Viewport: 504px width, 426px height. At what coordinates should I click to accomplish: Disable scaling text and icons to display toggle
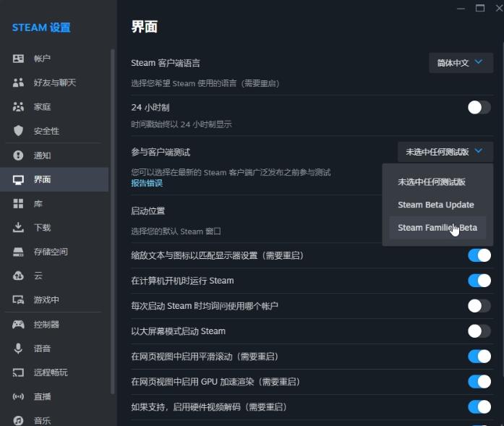tap(479, 255)
